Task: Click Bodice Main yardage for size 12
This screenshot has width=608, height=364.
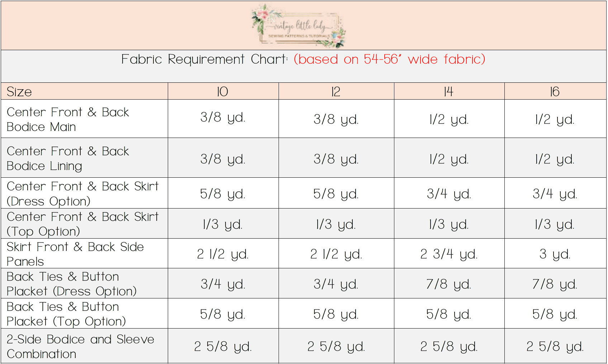Action: tap(336, 119)
